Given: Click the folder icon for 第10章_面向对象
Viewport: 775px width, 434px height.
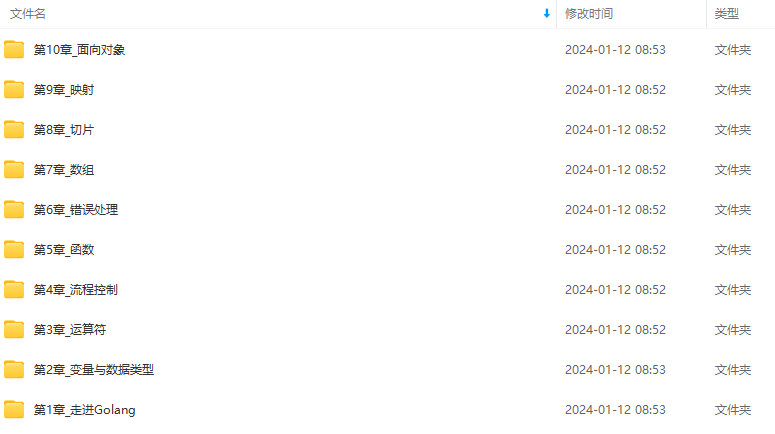Looking at the screenshot, I should (14, 49).
